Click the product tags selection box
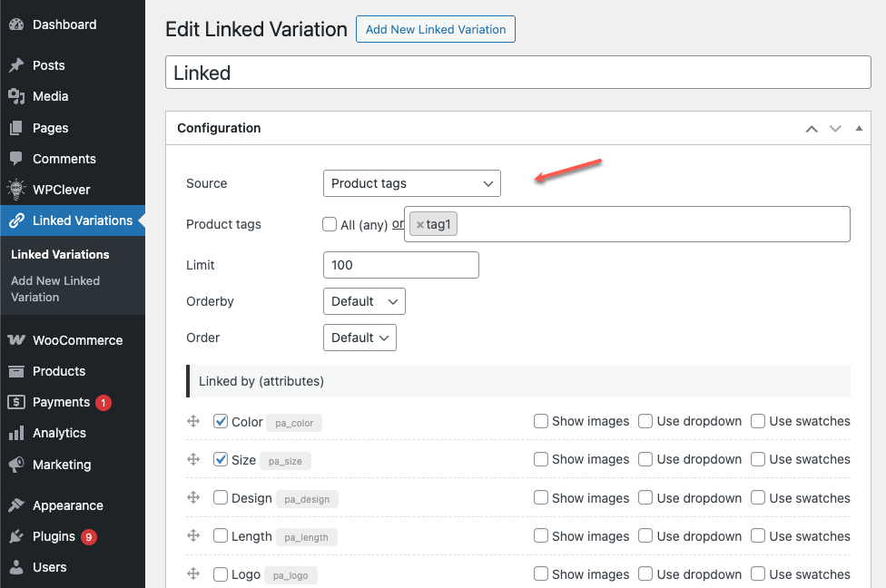886x588 pixels. (x=627, y=224)
